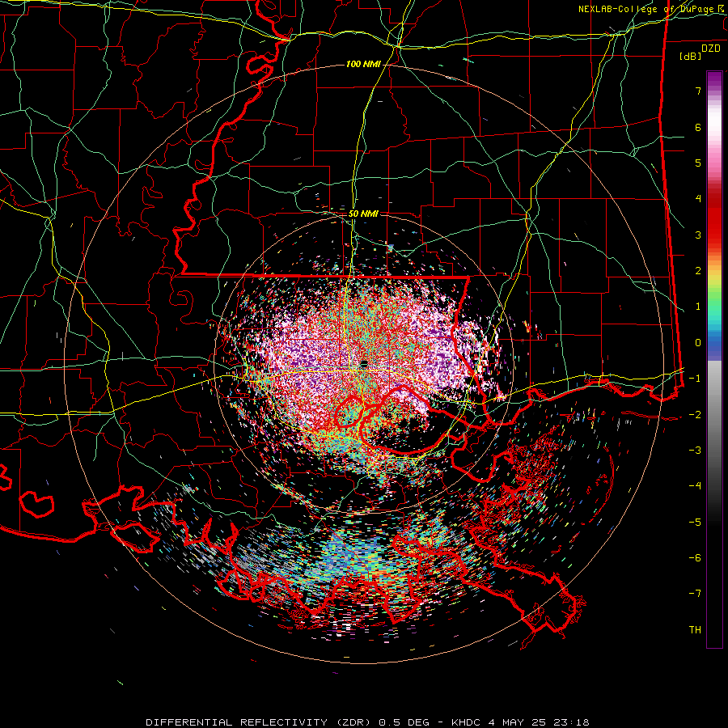Click the 0.5 DEG elevation text

point(405,722)
